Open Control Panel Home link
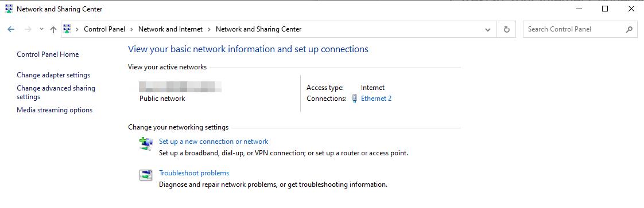Viewport: 644px width, 208px height. [48, 54]
